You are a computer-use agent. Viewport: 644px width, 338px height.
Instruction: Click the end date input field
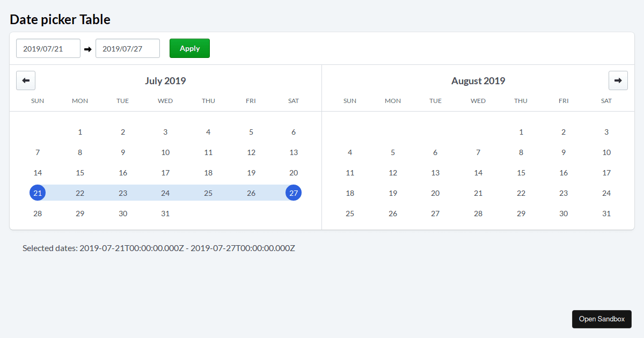127,48
